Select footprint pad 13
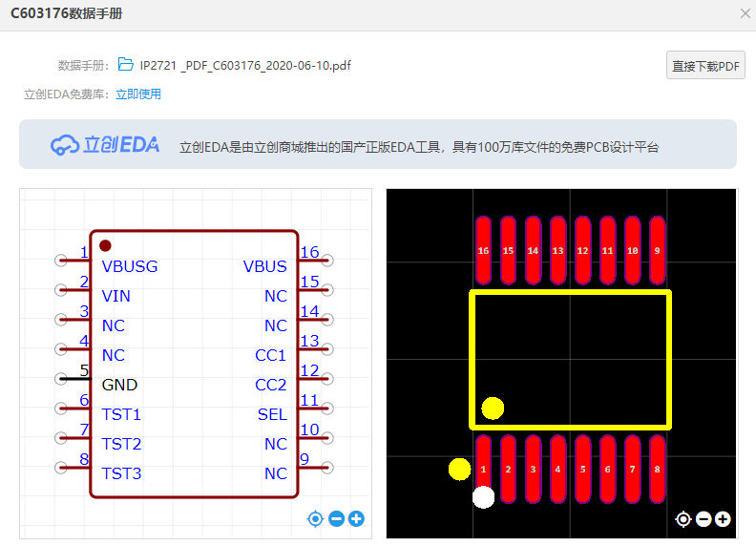 pyautogui.click(x=557, y=250)
